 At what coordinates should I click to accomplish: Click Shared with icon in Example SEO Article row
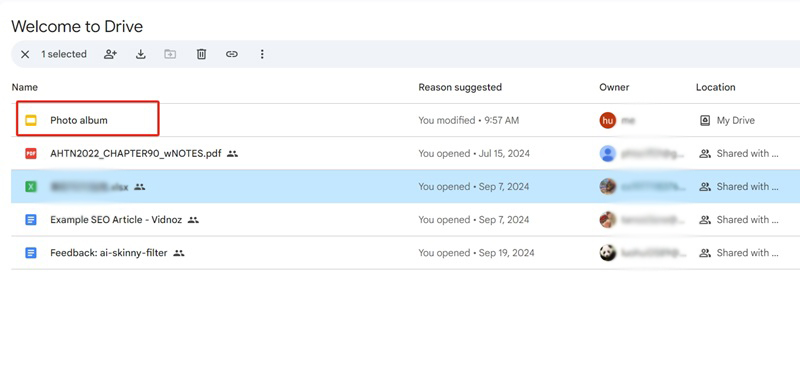point(705,220)
